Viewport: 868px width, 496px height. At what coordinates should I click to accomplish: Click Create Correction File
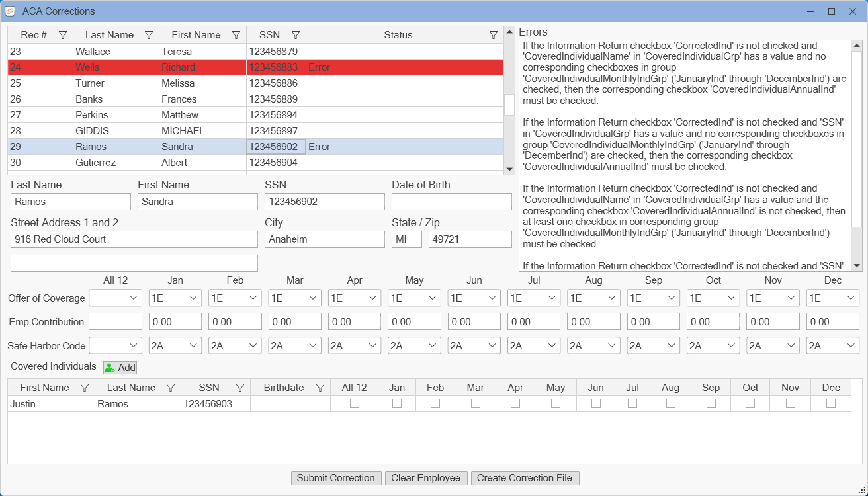click(525, 478)
